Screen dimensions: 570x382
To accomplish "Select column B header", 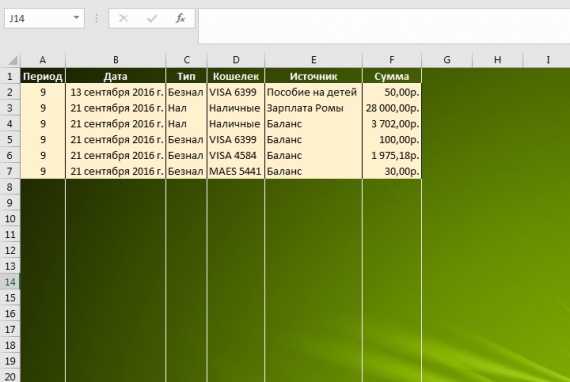I will 116,60.
